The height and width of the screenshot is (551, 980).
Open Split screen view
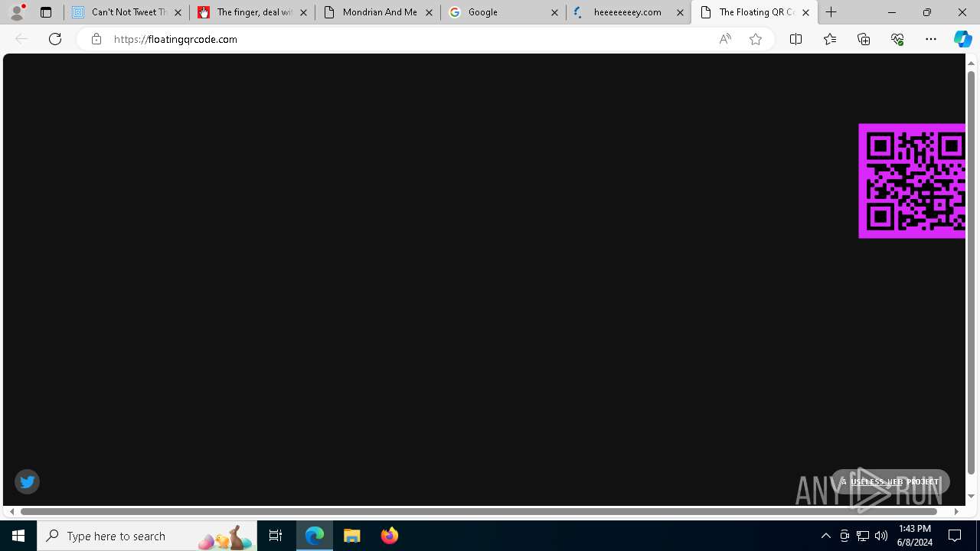click(795, 39)
